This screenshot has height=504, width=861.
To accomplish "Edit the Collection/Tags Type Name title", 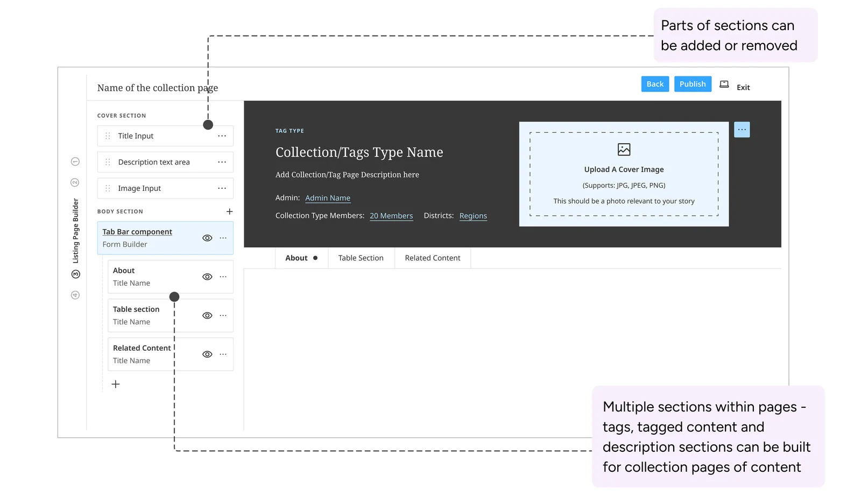I will 359,152.
